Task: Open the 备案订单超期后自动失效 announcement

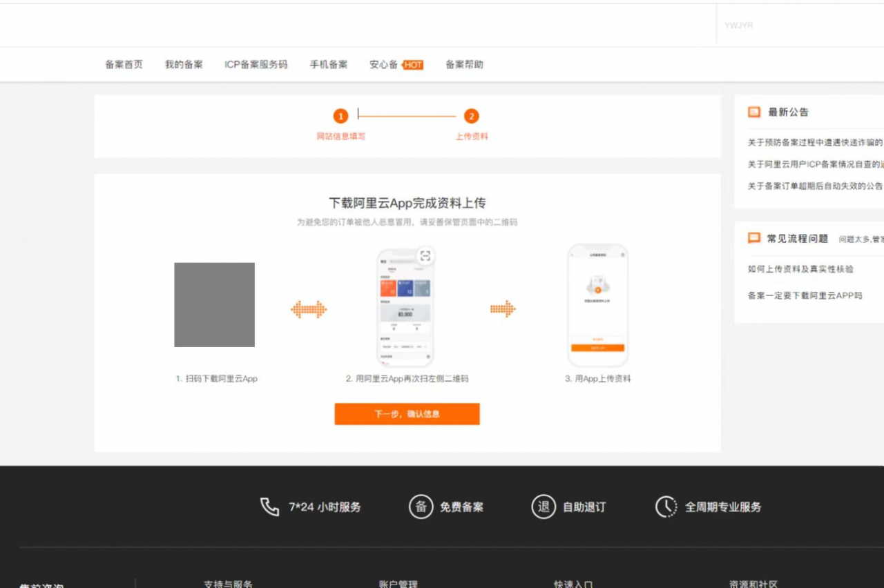Action: (x=815, y=186)
